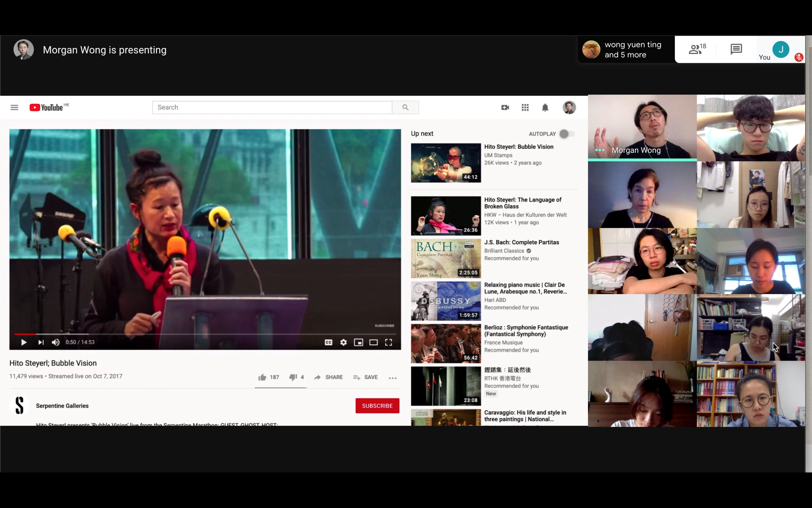Open the more actions ellipsis menu
812x508 pixels.
pyautogui.click(x=392, y=378)
